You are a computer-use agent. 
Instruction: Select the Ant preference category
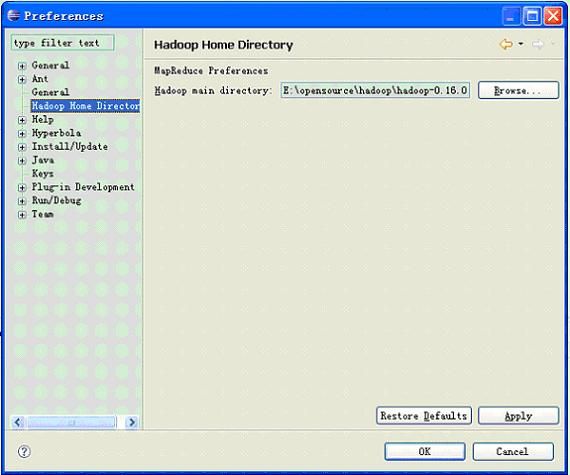40,79
